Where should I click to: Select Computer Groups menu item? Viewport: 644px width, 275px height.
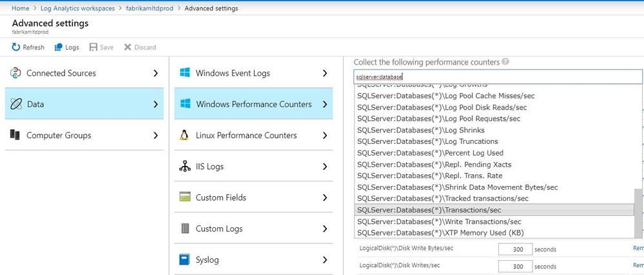[84, 135]
